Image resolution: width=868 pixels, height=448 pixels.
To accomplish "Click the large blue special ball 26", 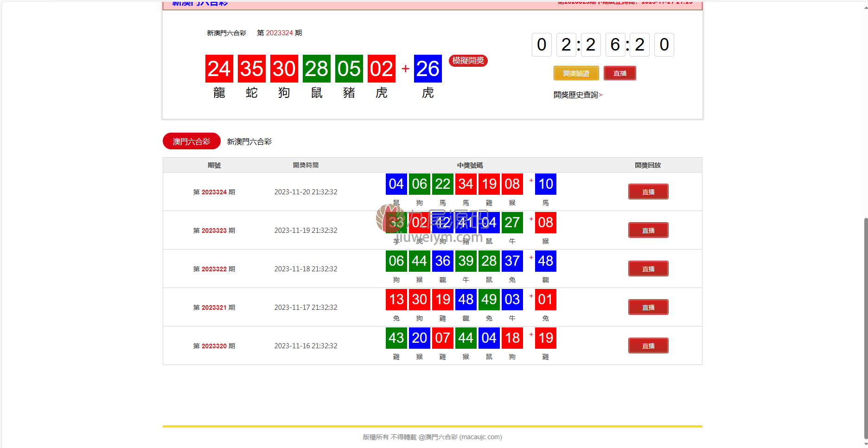I will 428,69.
